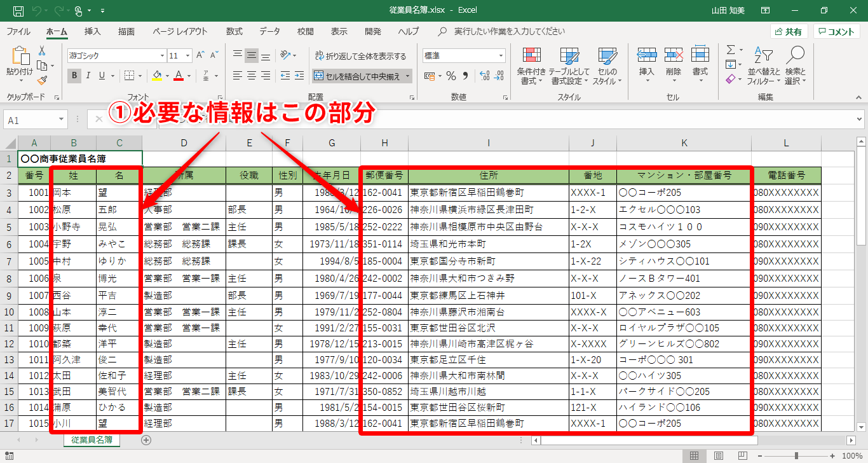The image size is (868, 463).
Task: Add a new sheet with plus button
Action: tap(146, 439)
